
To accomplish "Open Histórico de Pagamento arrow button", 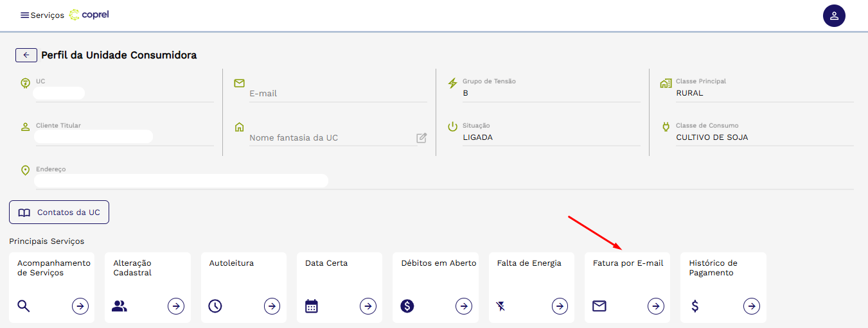I will point(752,306).
